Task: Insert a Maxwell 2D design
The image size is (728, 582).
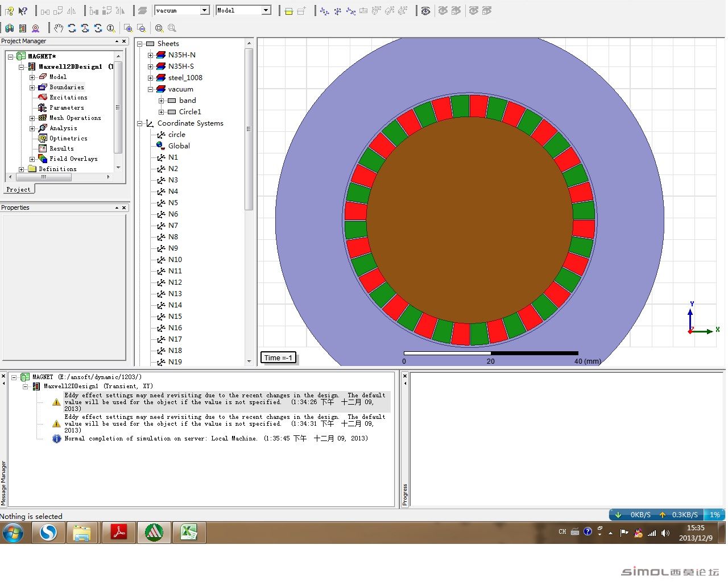Action: (x=23, y=28)
